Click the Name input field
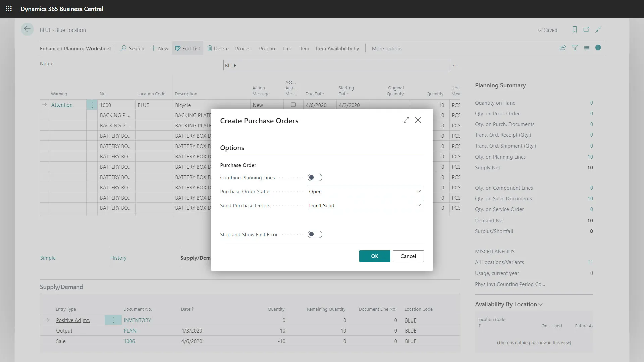This screenshot has height=362, width=644. 336,65
